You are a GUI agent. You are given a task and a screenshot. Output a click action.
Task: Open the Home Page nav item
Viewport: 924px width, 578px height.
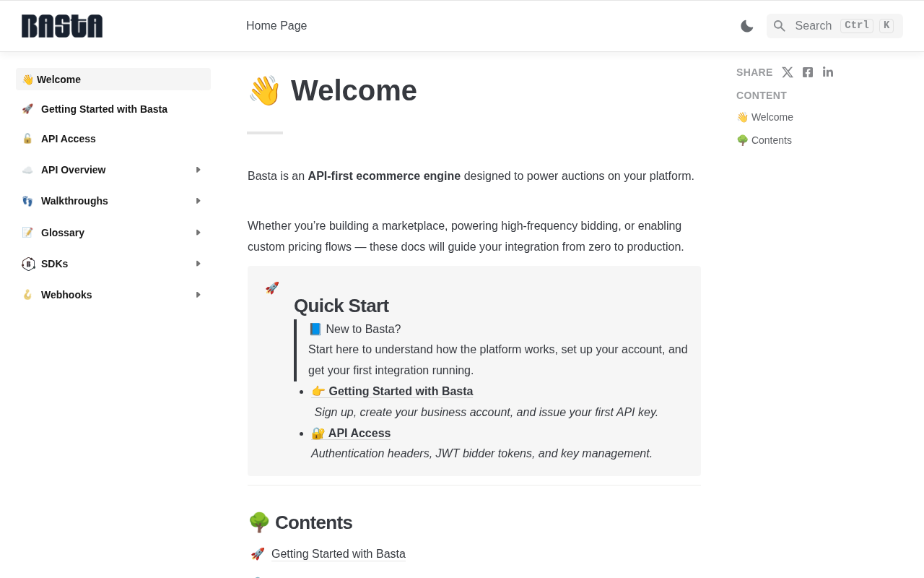(x=276, y=26)
